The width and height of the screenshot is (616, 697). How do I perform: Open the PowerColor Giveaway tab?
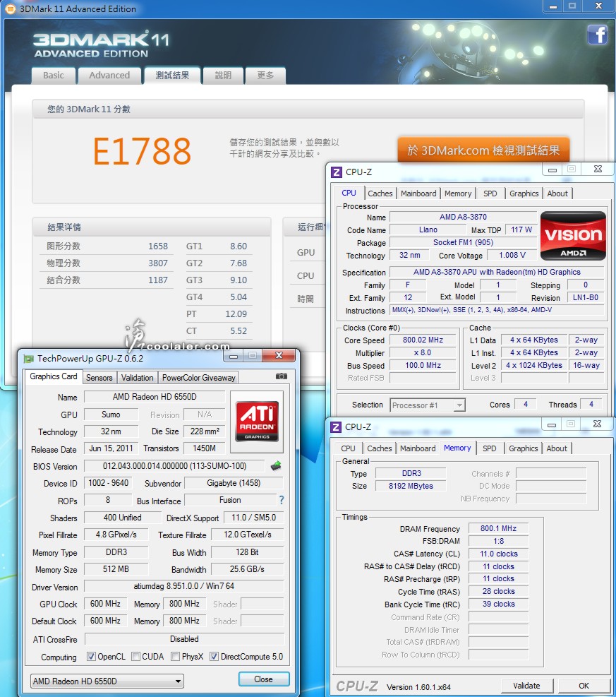click(198, 377)
